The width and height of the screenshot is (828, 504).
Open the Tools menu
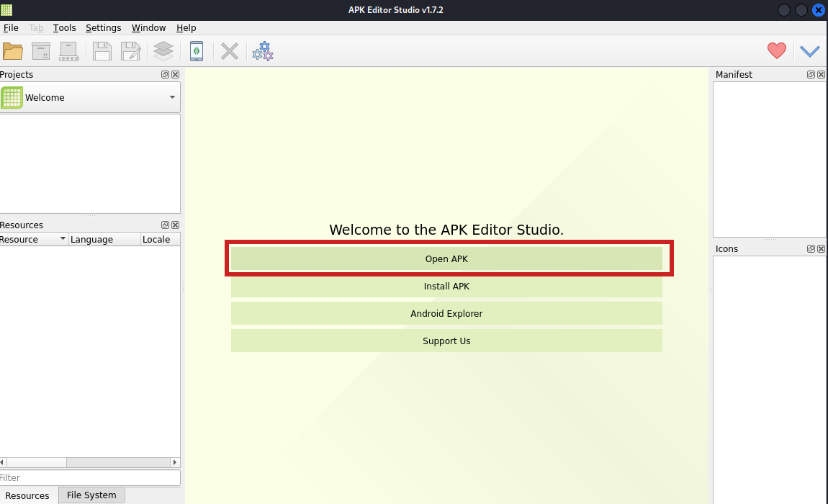click(64, 28)
